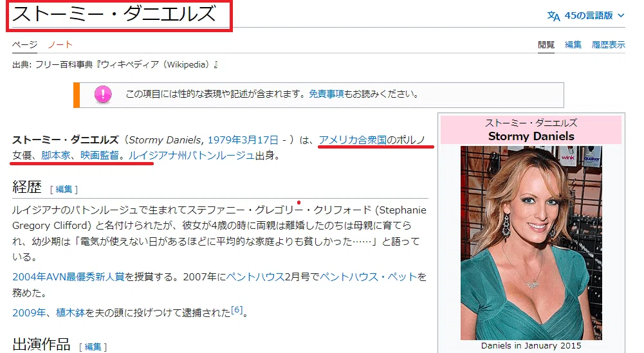Open the 免責事項 disclaimer link
This screenshot has width=644, height=353.
[x=326, y=94]
